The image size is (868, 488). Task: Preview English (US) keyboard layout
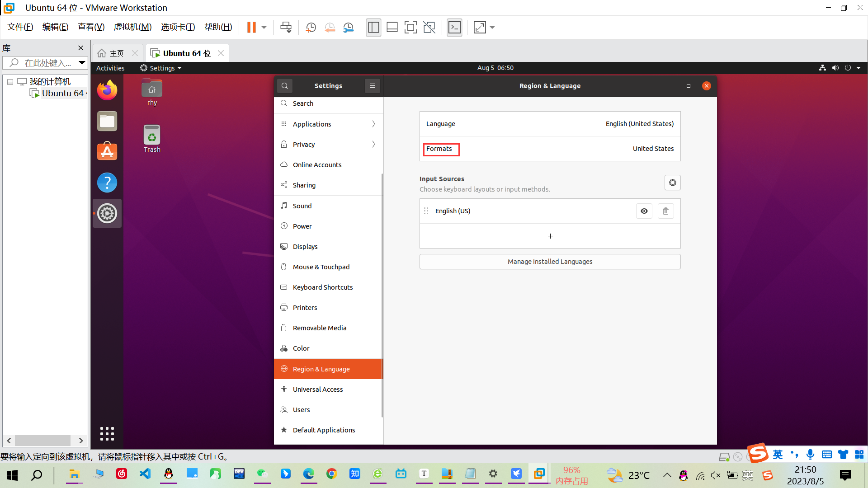644,211
